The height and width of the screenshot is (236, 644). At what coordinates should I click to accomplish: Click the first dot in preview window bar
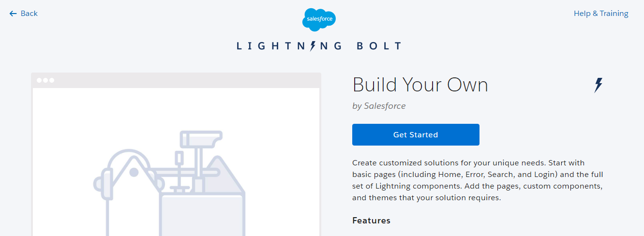40,80
